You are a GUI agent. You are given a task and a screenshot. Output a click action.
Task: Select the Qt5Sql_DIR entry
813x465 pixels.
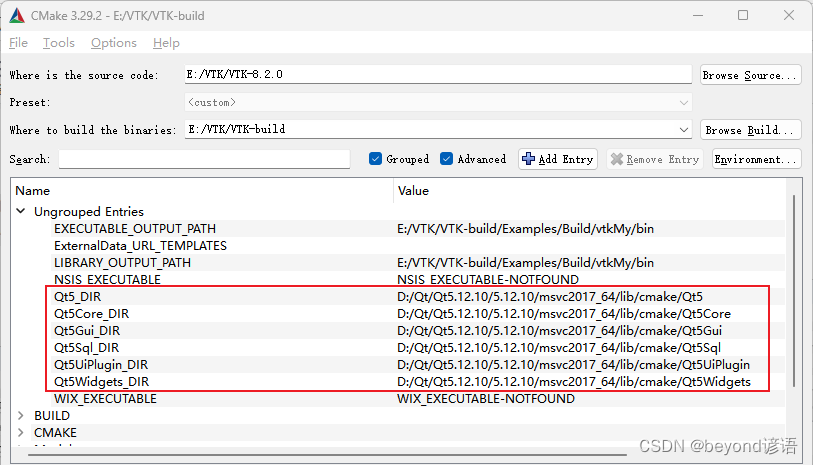(x=86, y=348)
